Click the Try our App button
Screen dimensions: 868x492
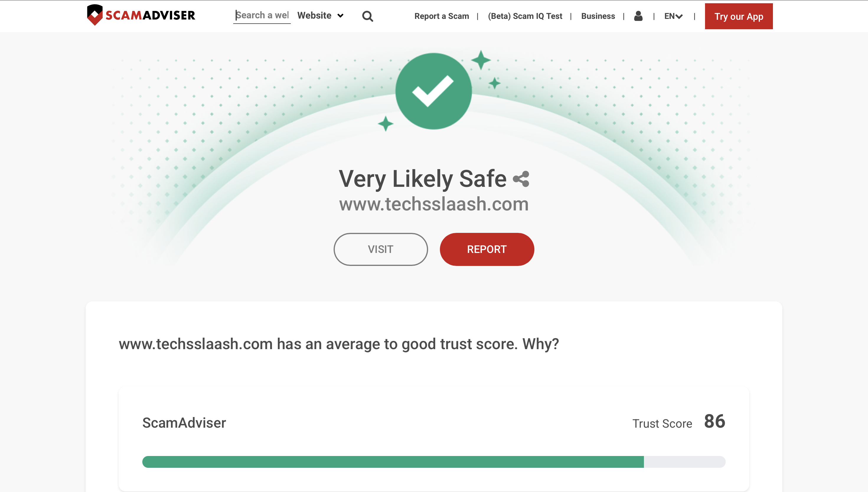tap(739, 16)
